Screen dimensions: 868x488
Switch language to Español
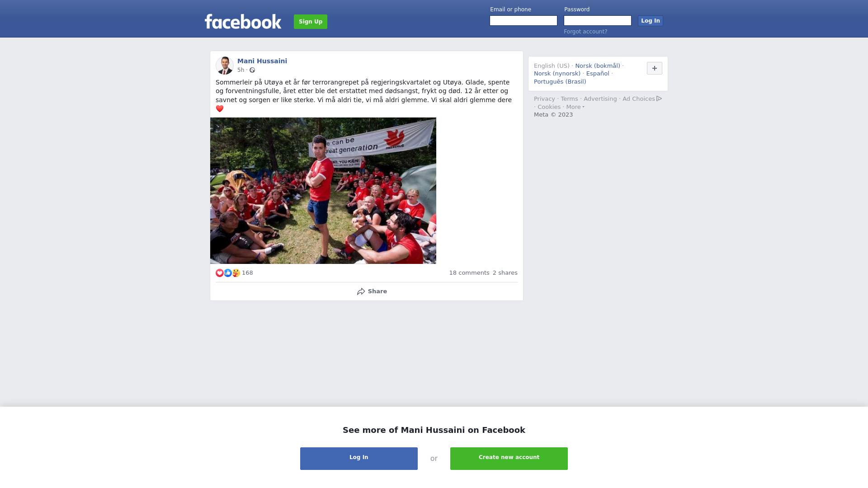pos(598,74)
